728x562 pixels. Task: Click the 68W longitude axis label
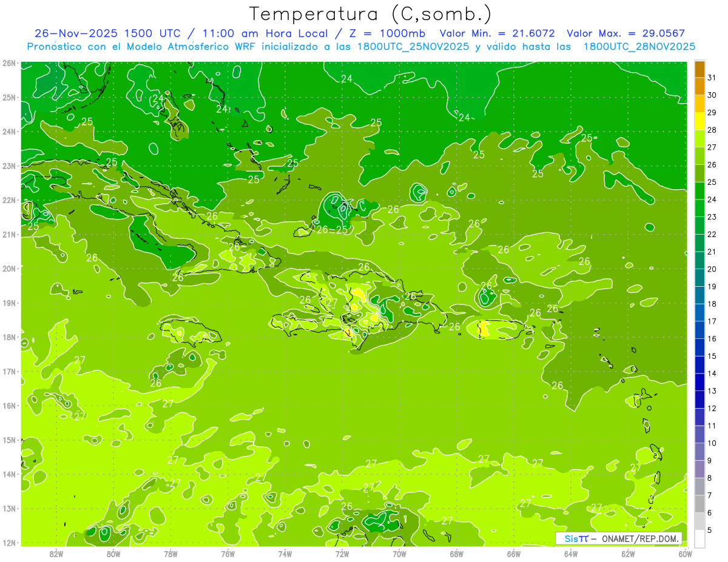tap(457, 554)
